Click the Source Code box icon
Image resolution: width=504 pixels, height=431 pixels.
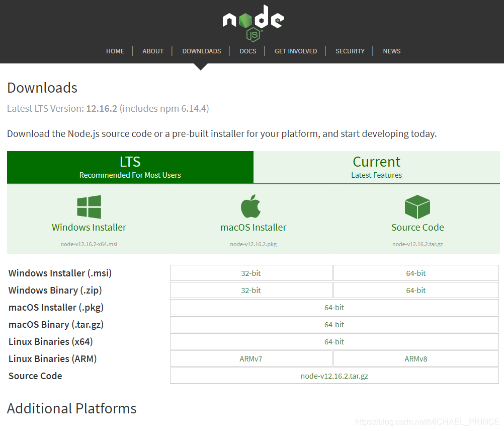[x=417, y=207]
